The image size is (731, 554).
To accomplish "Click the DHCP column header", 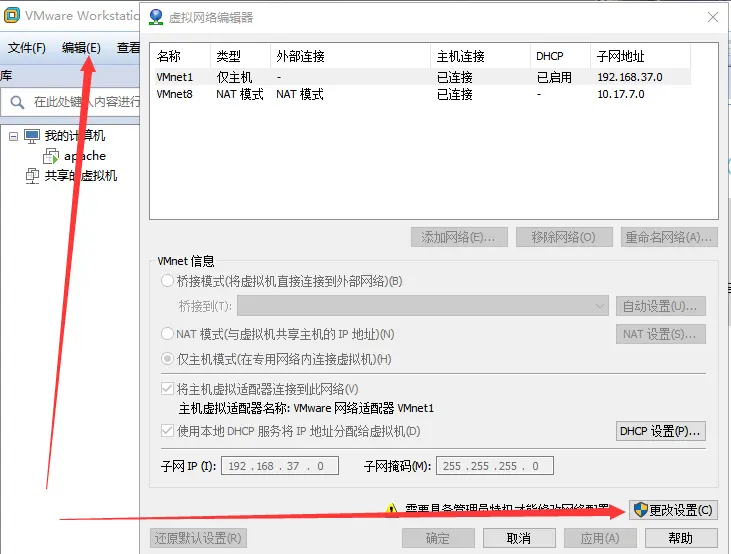I will click(550, 56).
